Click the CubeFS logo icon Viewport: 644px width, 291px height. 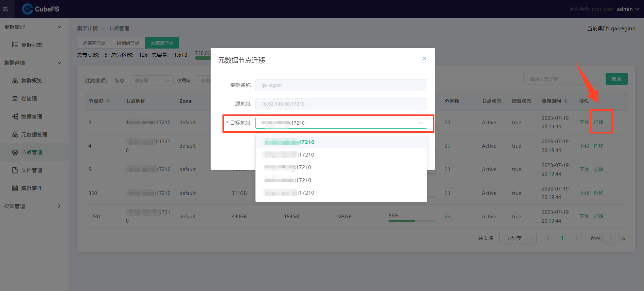[27, 9]
